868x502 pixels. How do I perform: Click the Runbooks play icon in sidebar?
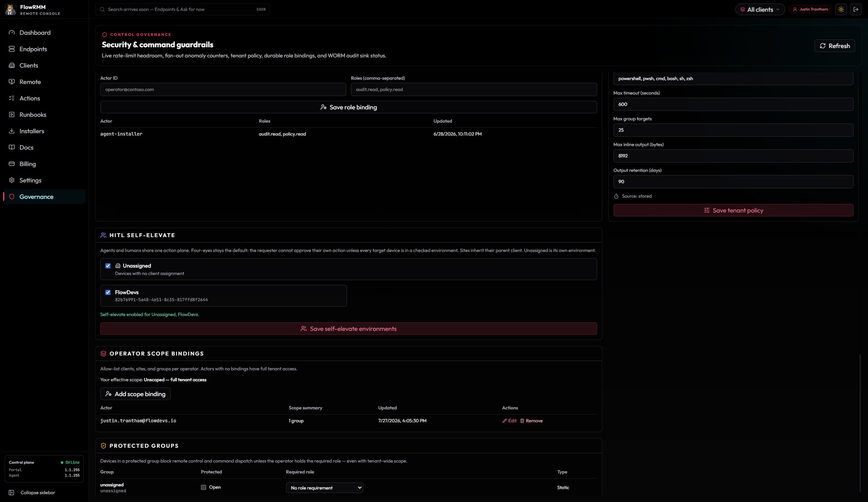(x=12, y=114)
